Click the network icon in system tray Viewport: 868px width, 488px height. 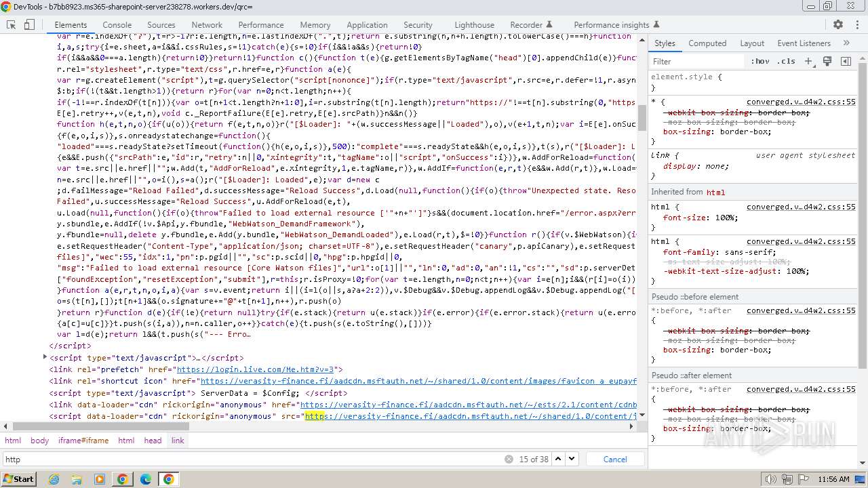[788, 479]
